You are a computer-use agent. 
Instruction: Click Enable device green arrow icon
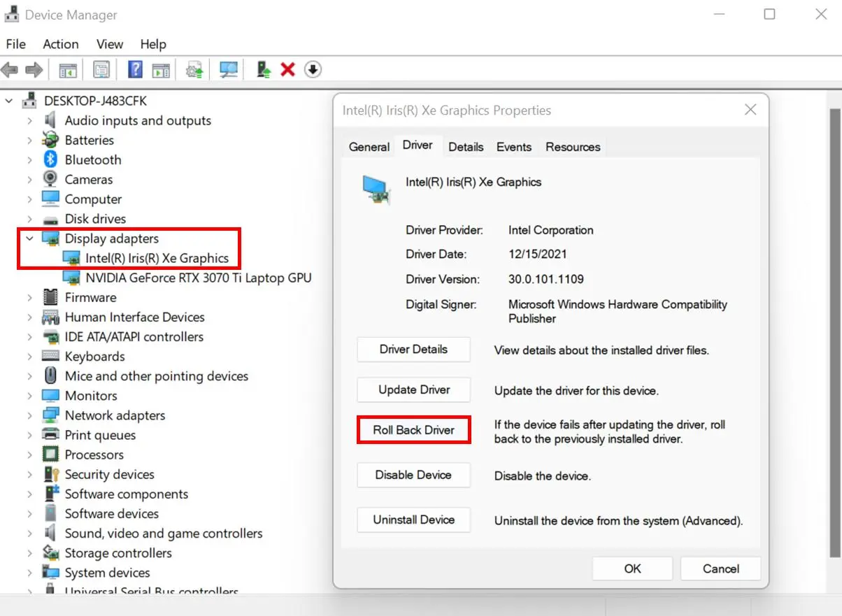point(264,70)
